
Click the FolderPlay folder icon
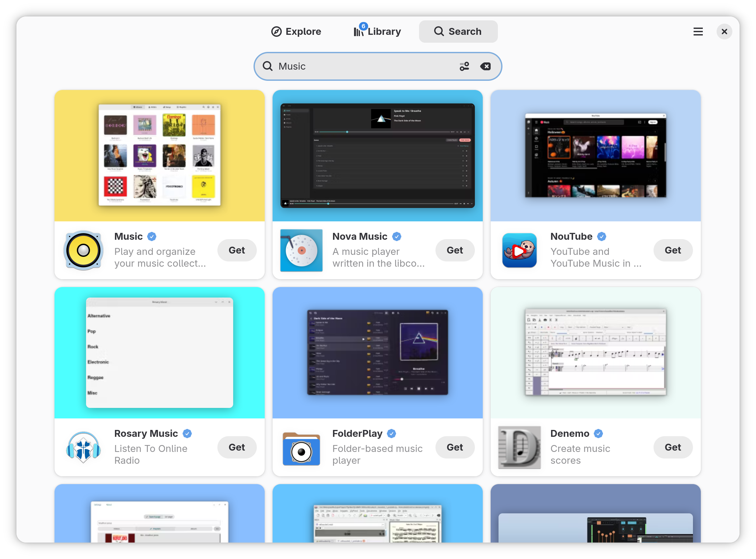(x=301, y=448)
